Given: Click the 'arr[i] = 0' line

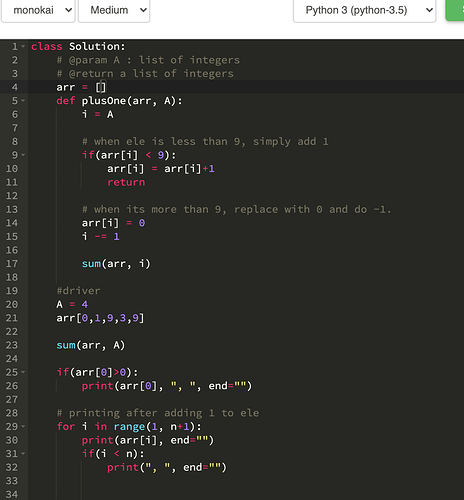Looking at the screenshot, I should 114,223.
